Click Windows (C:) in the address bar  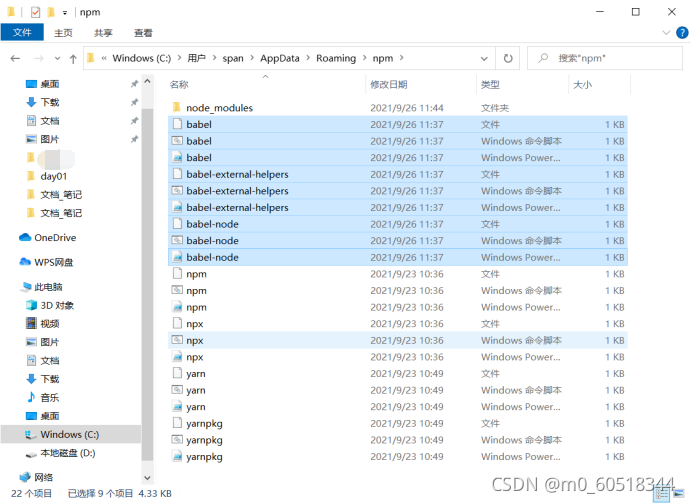coord(141,58)
